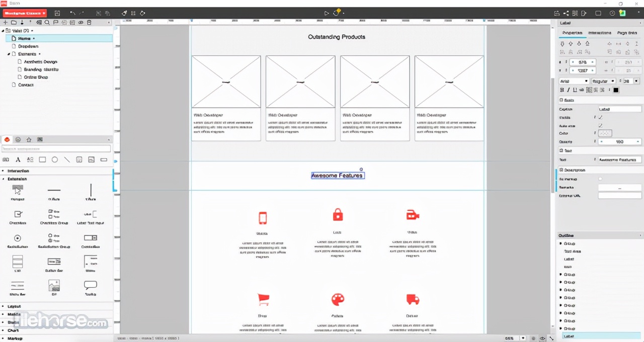Viewport: 644px width, 342px height.
Task: Select the quick Image tool
Action: [92, 160]
